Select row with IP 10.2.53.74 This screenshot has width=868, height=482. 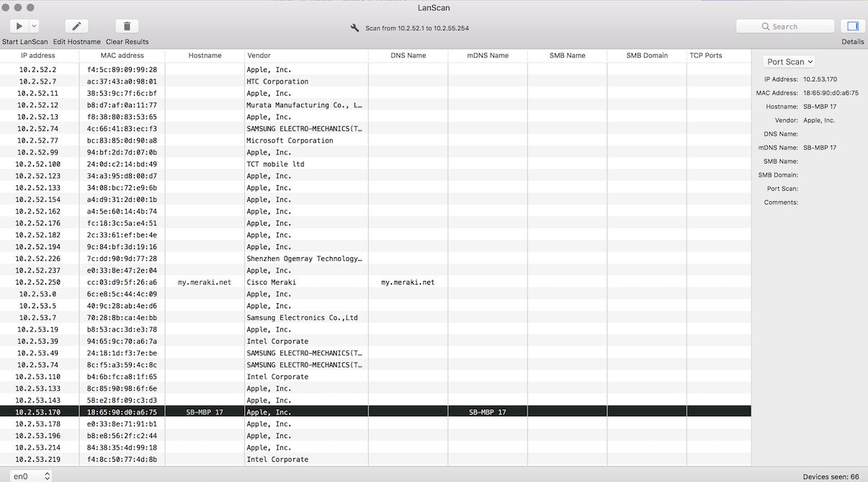tap(375, 365)
